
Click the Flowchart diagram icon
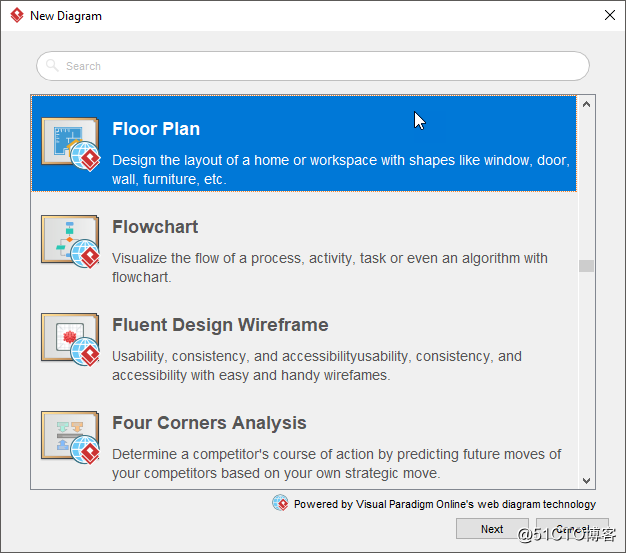pos(71,242)
